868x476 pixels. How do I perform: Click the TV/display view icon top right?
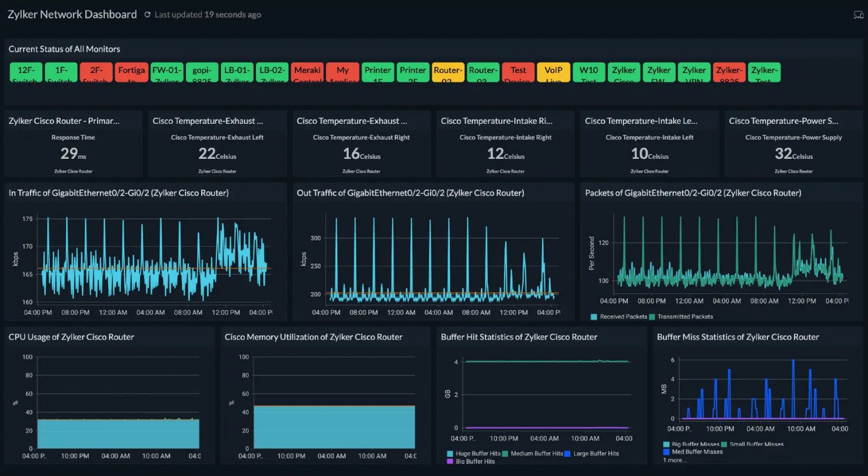(x=858, y=14)
